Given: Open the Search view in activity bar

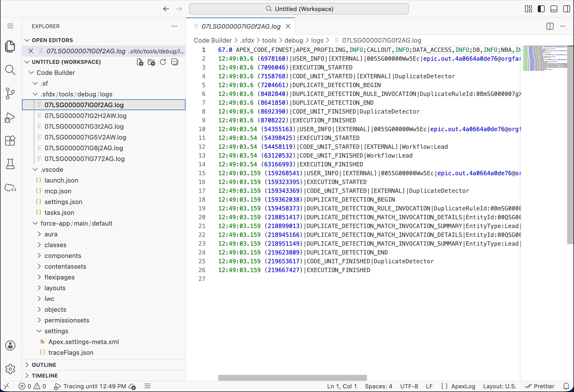Looking at the screenshot, I should pyautogui.click(x=10, y=70).
